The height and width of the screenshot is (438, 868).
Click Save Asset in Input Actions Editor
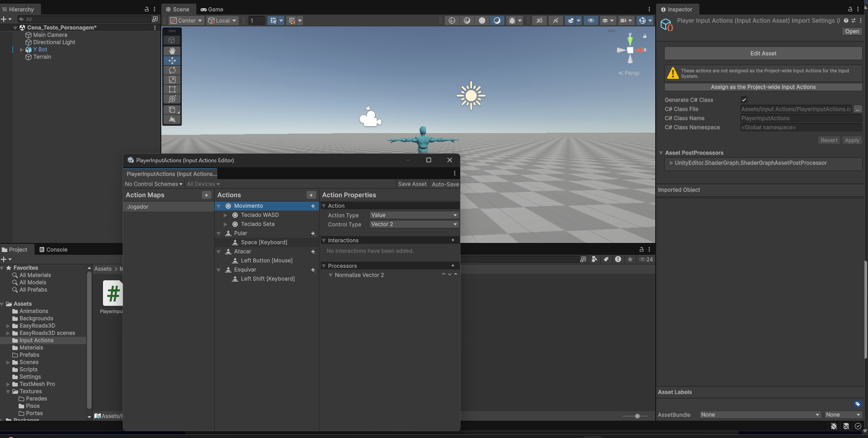412,184
